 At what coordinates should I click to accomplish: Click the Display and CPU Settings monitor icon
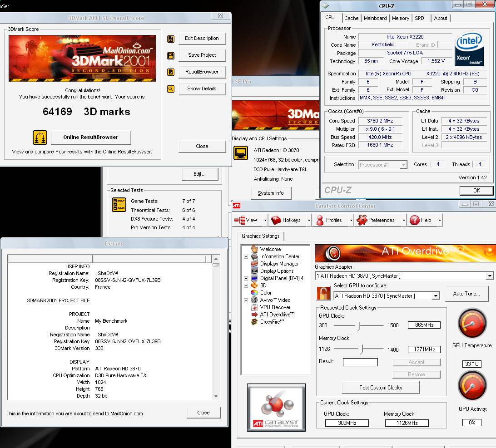241,153
